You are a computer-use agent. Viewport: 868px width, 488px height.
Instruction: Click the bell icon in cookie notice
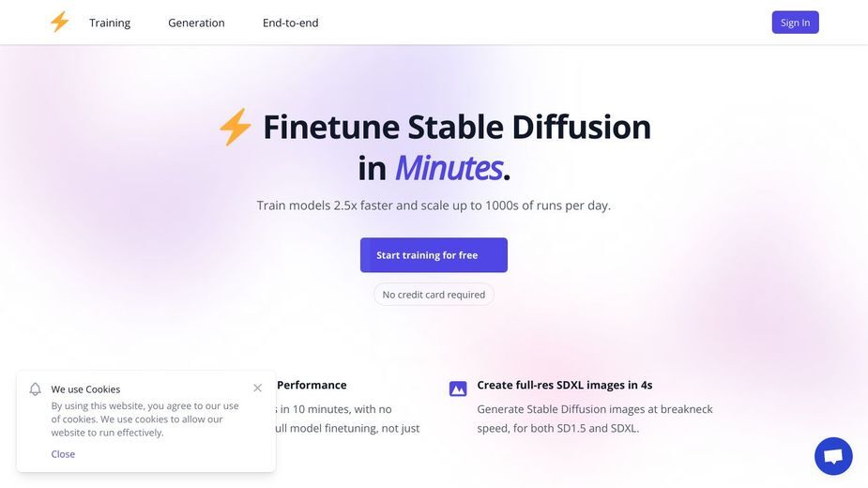36,389
